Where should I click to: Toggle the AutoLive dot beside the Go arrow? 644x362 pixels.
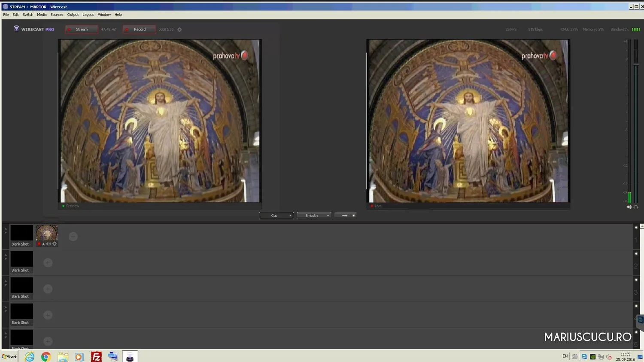pyautogui.click(x=353, y=216)
